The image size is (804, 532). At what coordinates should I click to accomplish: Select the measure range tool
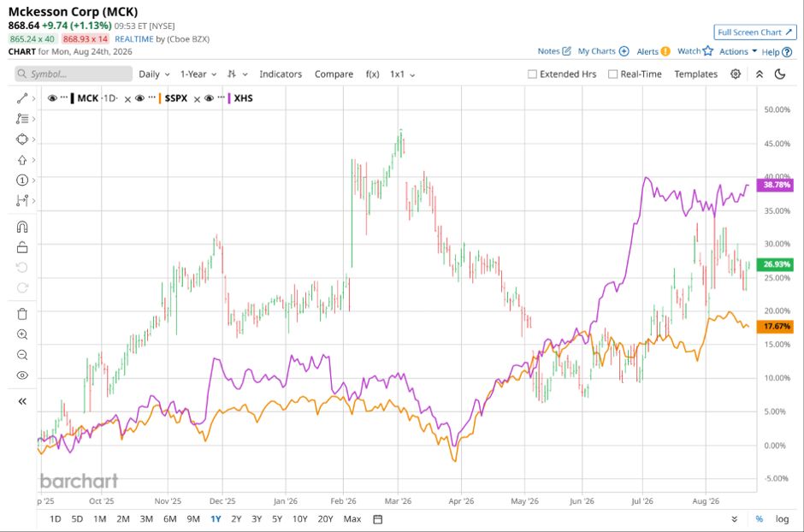22,200
